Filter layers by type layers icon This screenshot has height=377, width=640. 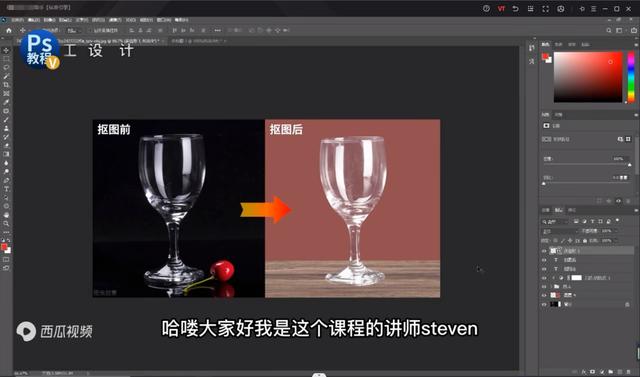[592, 222]
